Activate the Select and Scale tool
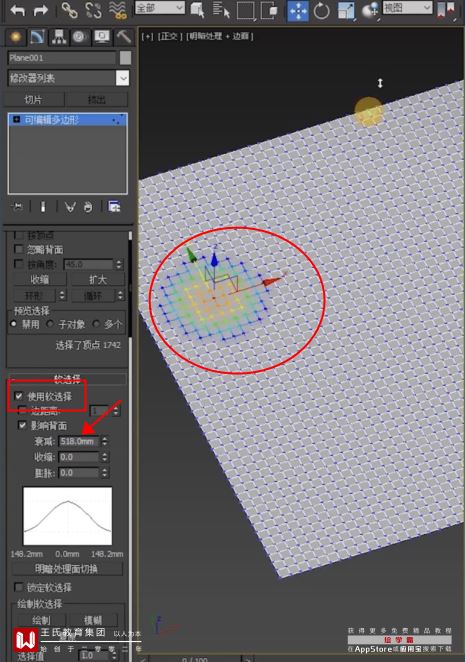 pyautogui.click(x=346, y=11)
